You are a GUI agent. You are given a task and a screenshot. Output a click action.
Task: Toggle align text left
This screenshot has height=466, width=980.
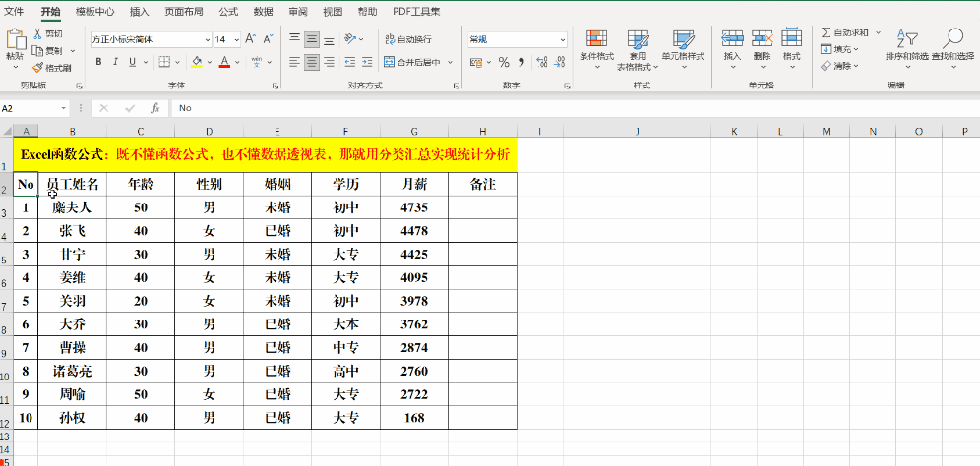(294, 62)
